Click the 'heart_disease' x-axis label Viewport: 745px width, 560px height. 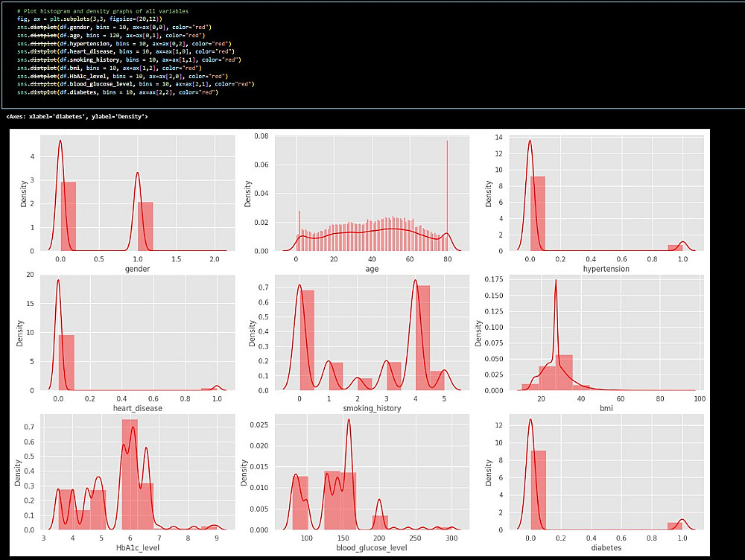tap(137, 408)
